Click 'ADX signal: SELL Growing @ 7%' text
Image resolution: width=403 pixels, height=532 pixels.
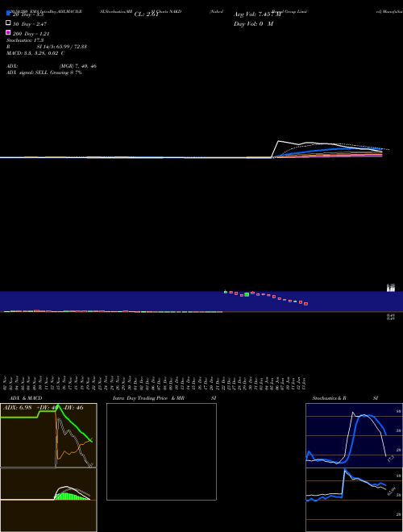[44, 73]
